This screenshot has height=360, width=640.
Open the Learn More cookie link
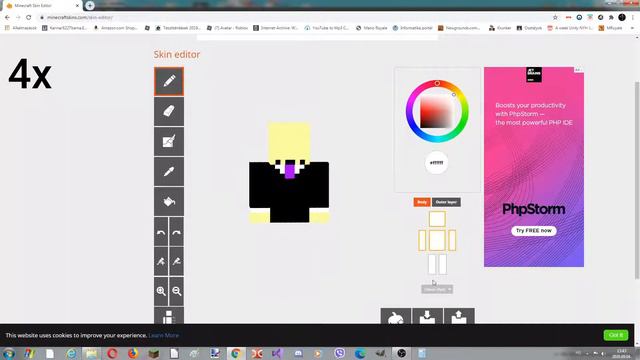[164, 335]
